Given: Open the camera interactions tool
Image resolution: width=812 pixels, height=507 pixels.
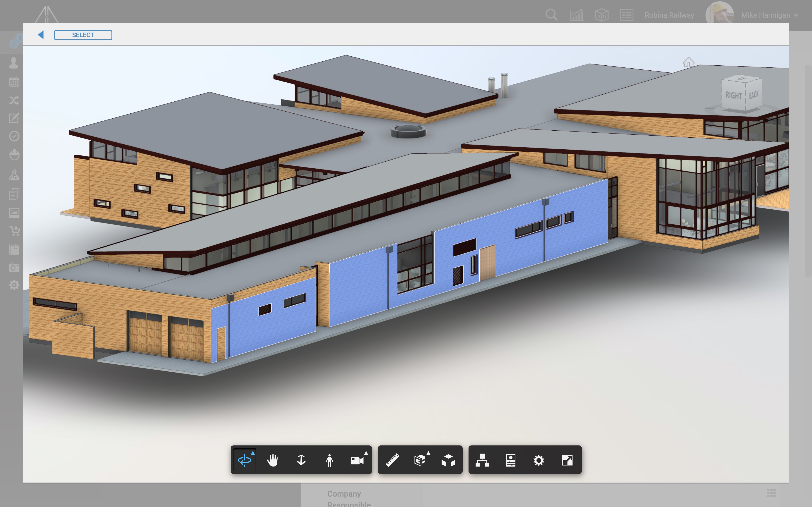Looking at the screenshot, I should [x=357, y=460].
